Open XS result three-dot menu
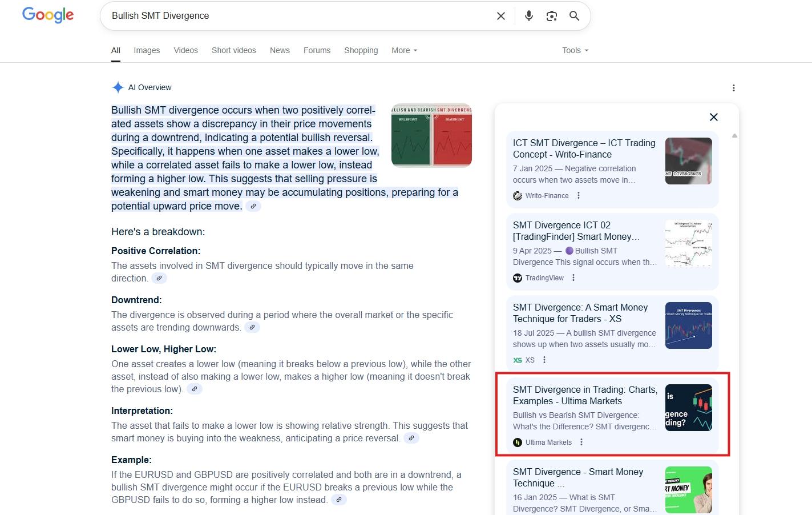Image resolution: width=812 pixels, height=515 pixels. 544,360
